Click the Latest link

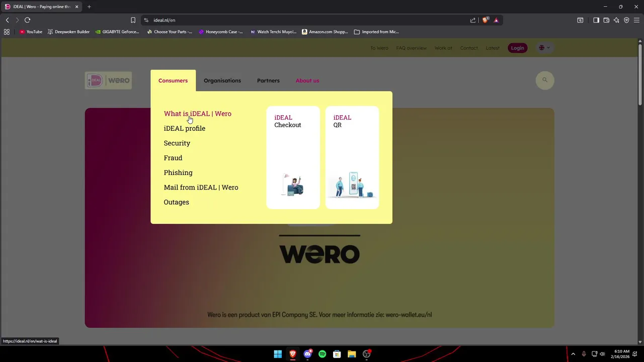tap(493, 48)
